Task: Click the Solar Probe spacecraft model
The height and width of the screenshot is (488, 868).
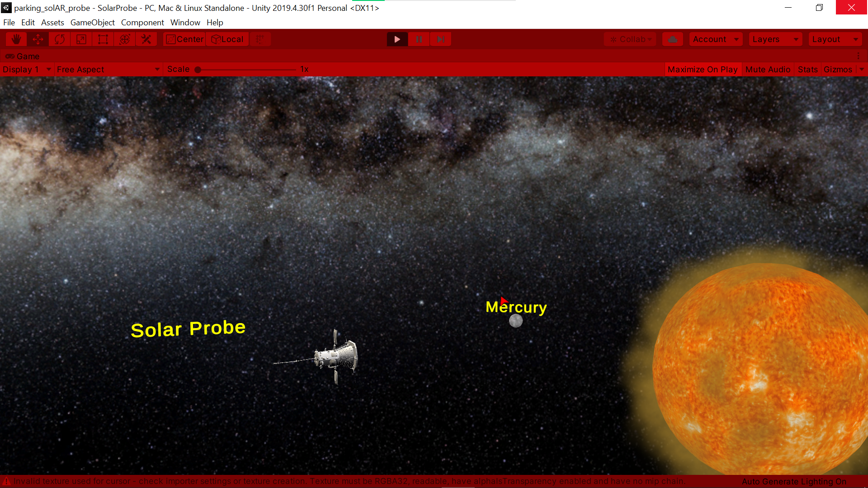Action: click(x=336, y=357)
